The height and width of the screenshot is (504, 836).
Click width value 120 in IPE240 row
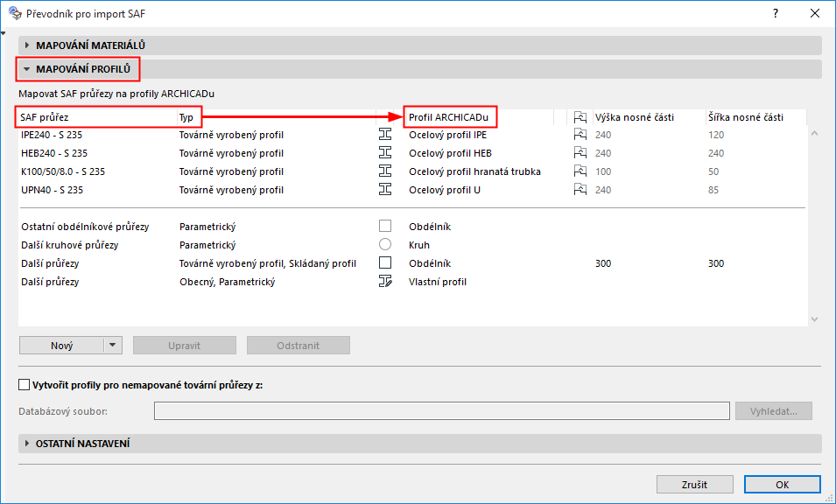tap(716, 135)
